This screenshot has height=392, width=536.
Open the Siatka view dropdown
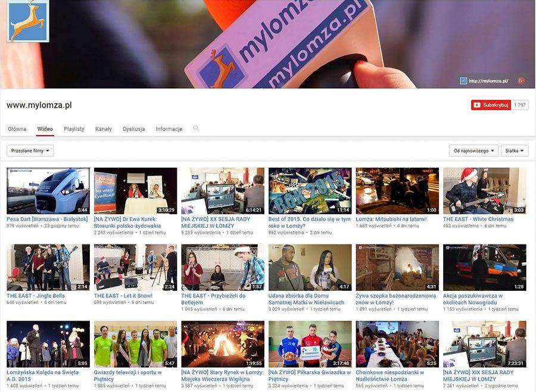[515, 150]
